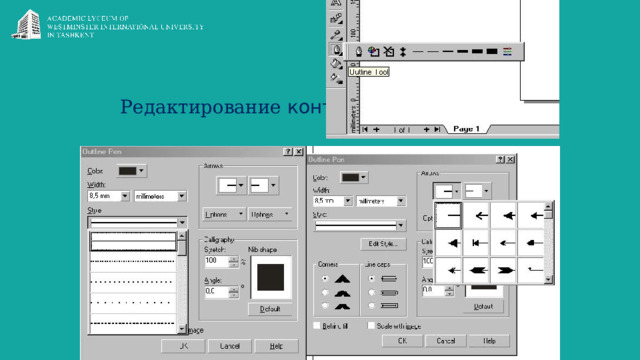The width and height of the screenshot is (640, 360).
Task: Expand the millimeters units dropdown in left dialog
Action: (182, 196)
